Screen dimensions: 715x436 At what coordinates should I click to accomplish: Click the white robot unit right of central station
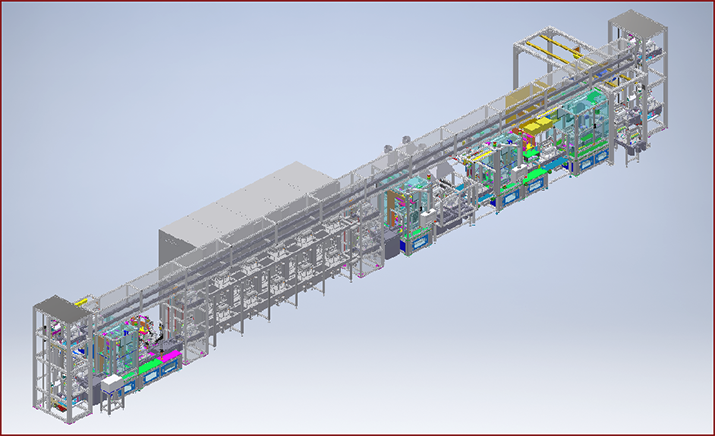point(443,200)
